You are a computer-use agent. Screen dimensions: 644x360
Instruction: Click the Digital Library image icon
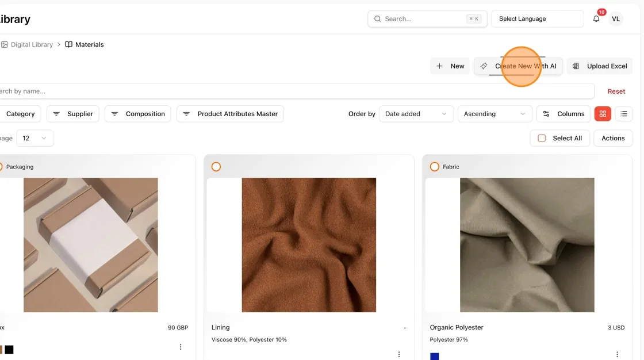tap(4, 44)
